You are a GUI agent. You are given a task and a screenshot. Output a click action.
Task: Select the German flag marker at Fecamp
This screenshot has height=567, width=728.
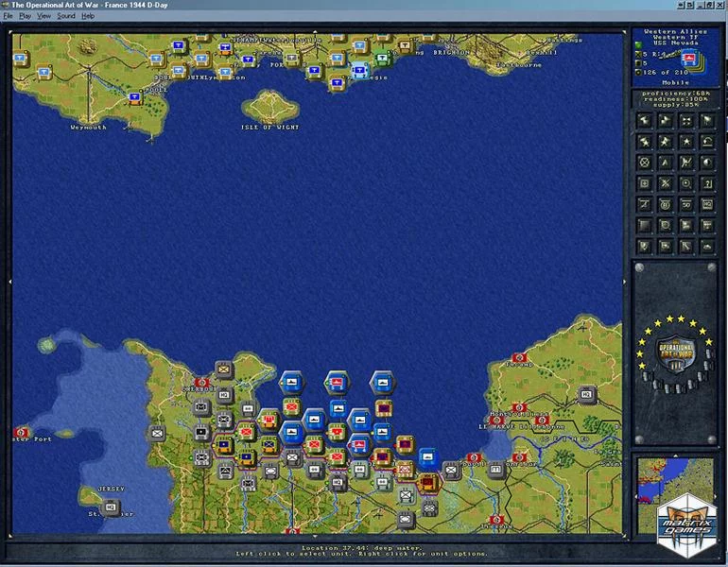pyautogui.click(x=519, y=358)
